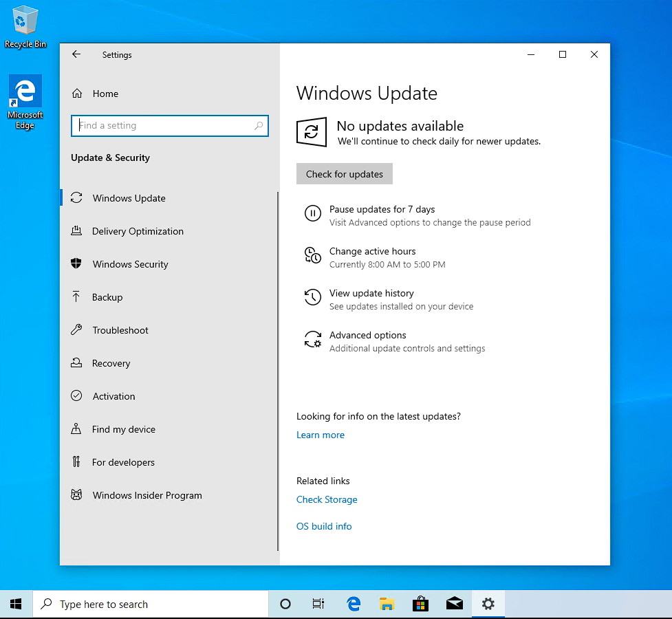Click the OS build info link

(x=324, y=526)
